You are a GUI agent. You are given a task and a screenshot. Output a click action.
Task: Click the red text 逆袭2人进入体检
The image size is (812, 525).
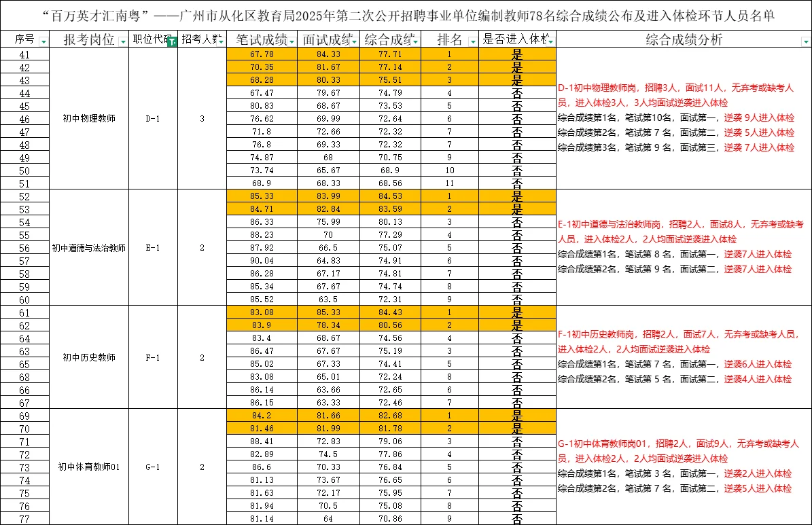coord(758,473)
